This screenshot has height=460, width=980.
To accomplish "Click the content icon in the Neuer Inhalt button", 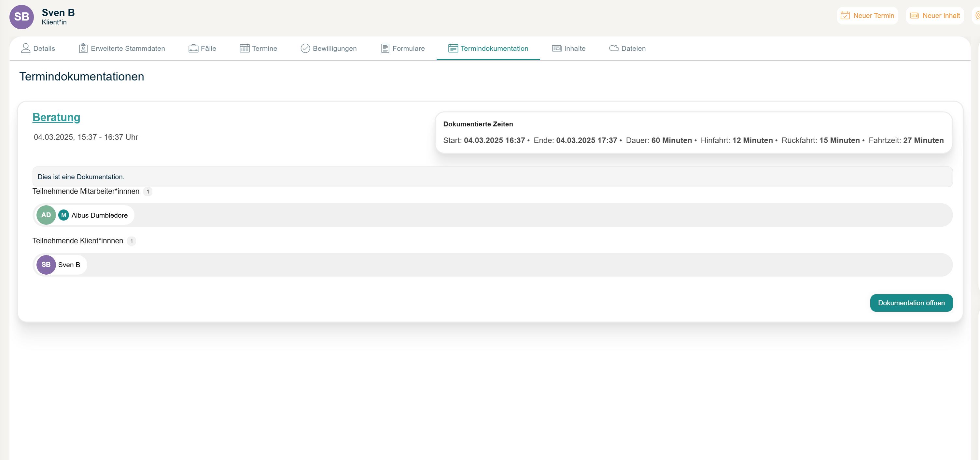I will [x=914, y=16].
